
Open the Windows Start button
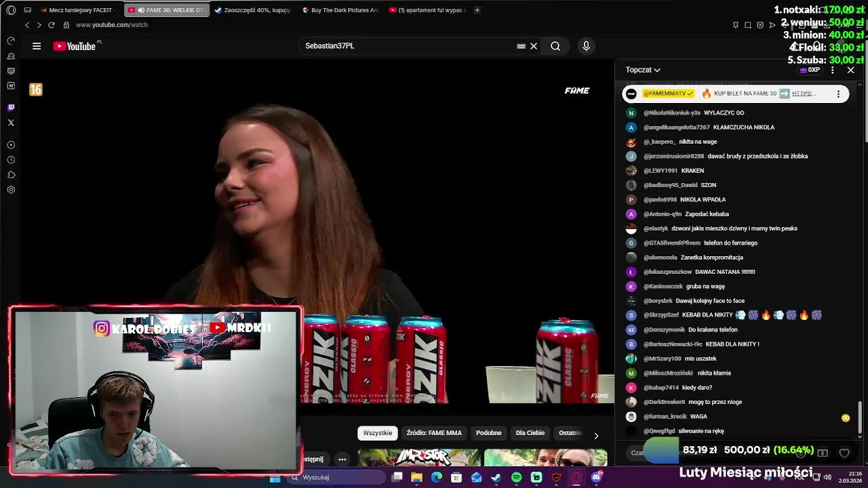(275, 477)
